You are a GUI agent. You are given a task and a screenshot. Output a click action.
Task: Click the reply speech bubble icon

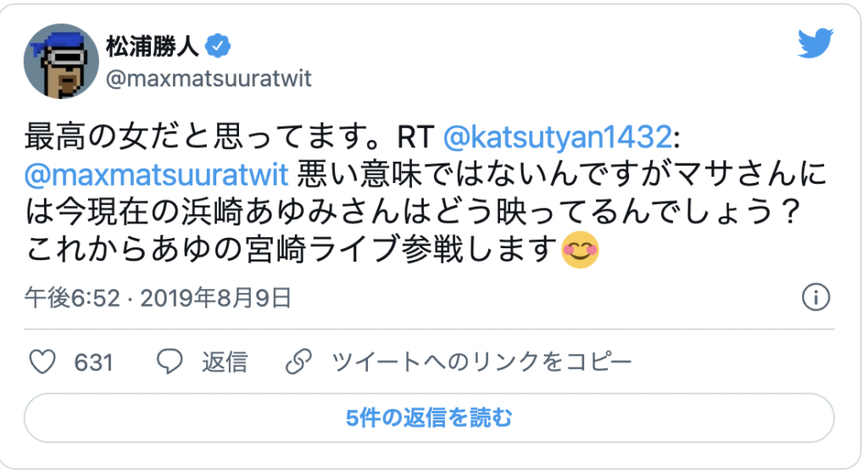point(170,363)
